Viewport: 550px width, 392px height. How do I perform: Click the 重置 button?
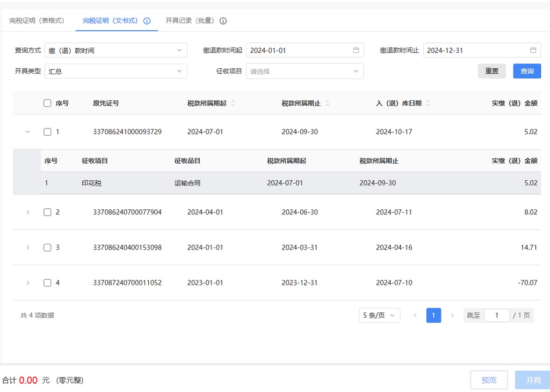(x=492, y=71)
